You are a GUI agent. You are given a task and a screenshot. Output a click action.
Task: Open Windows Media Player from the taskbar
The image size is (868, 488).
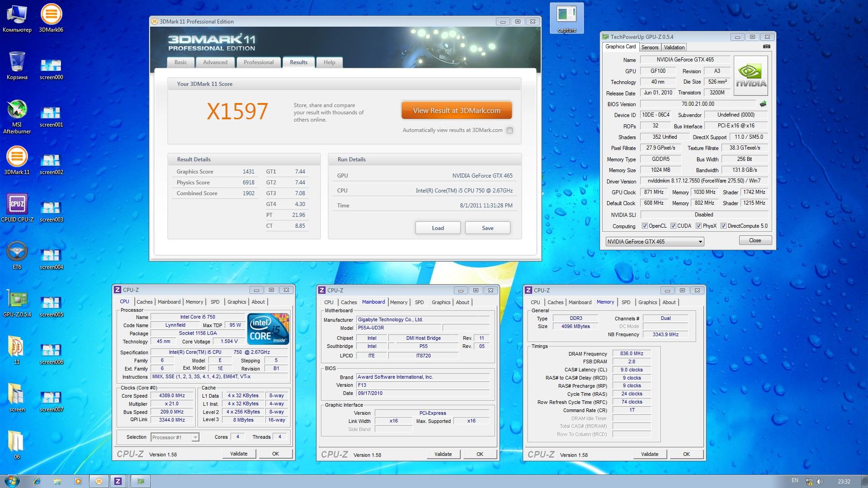[78, 481]
